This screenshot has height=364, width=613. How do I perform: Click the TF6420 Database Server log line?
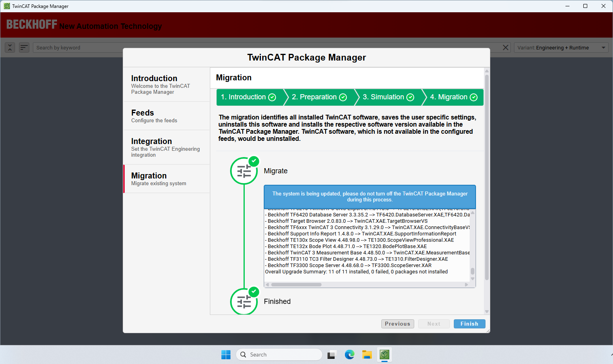[x=367, y=215]
